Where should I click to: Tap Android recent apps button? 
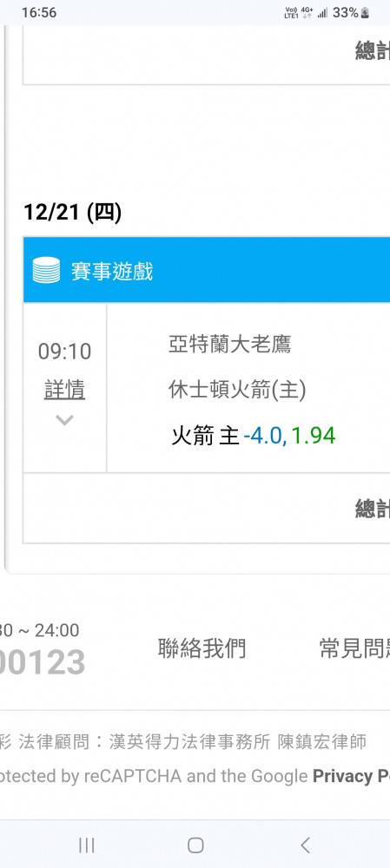coord(86,845)
